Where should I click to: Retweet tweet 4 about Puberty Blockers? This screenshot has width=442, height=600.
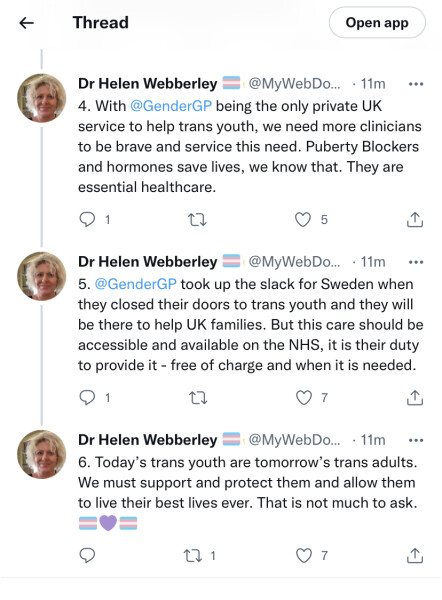tap(197, 220)
